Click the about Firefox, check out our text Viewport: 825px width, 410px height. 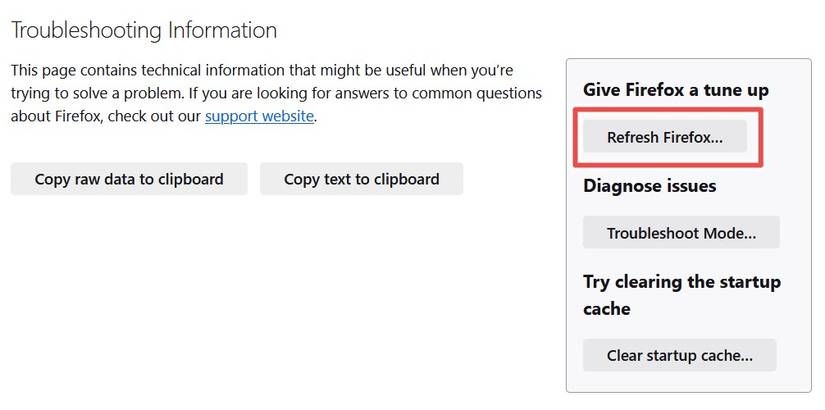pyautogui.click(x=106, y=116)
